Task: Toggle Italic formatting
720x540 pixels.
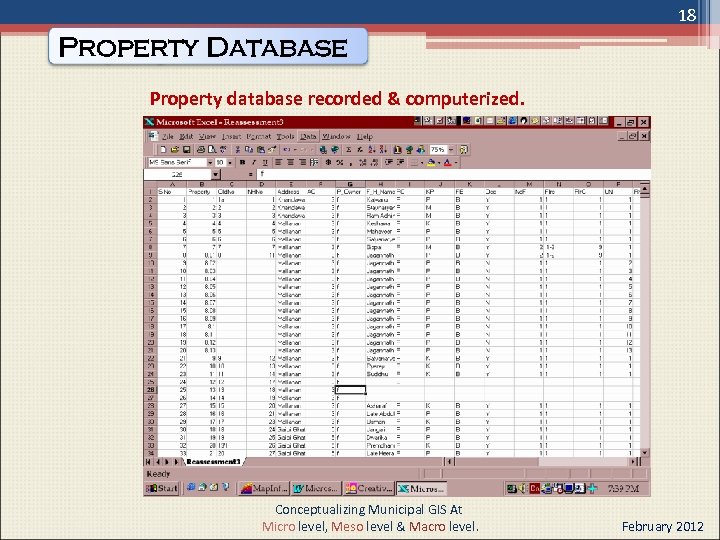Action: pos(253,162)
